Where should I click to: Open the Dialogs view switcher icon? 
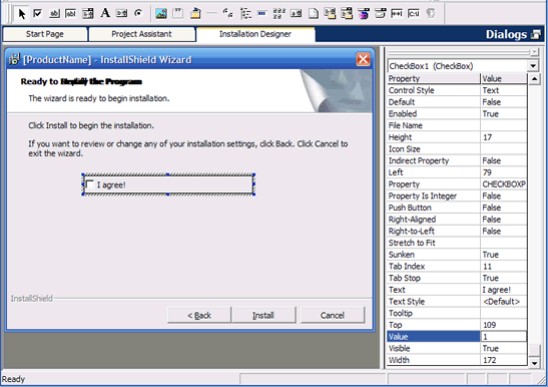pos(535,34)
